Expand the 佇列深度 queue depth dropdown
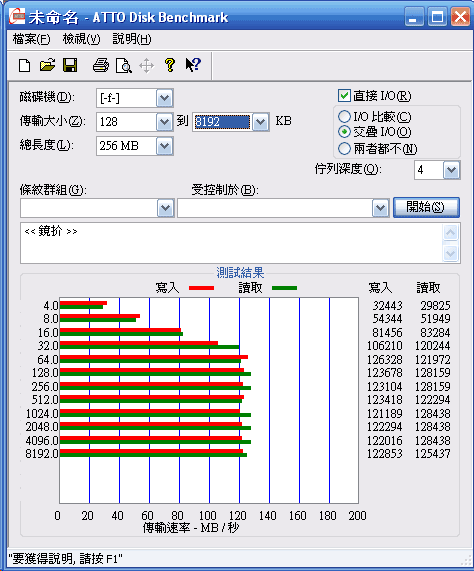Image resolution: width=474 pixels, height=571 pixels. pos(451,170)
